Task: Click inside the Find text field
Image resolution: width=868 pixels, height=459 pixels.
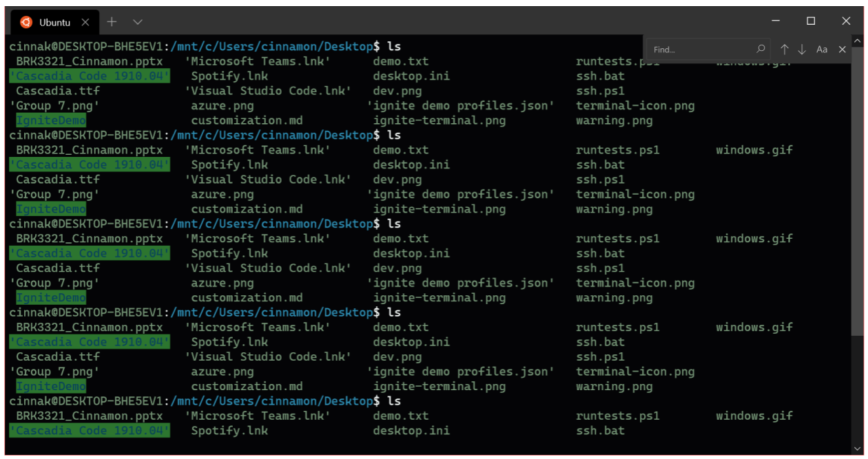Action: coord(699,50)
